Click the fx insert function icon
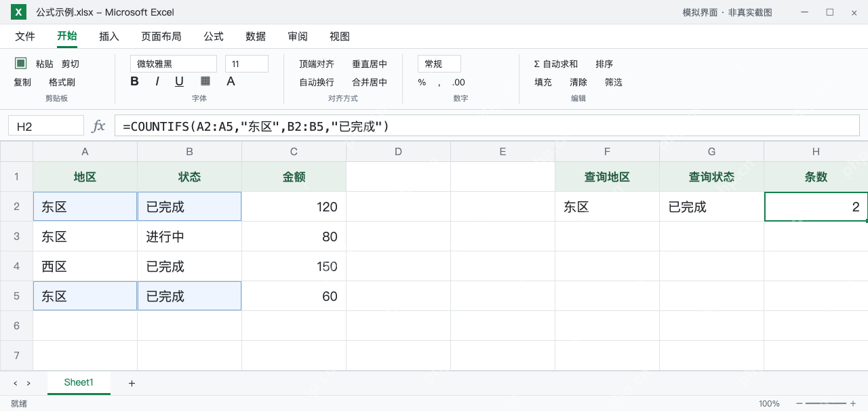The width and height of the screenshot is (868, 412). point(99,126)
